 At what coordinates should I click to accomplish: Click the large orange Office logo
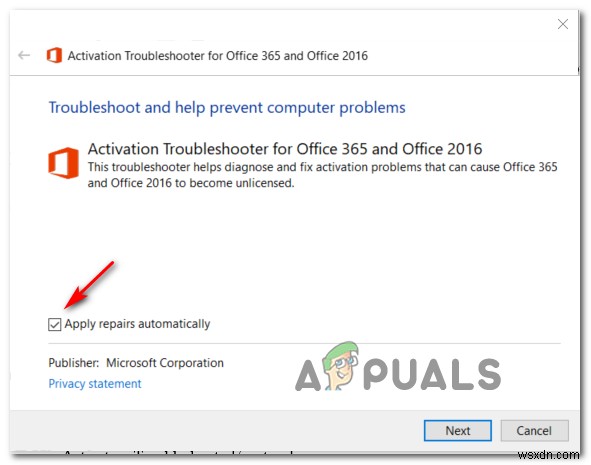click(63, 162)
